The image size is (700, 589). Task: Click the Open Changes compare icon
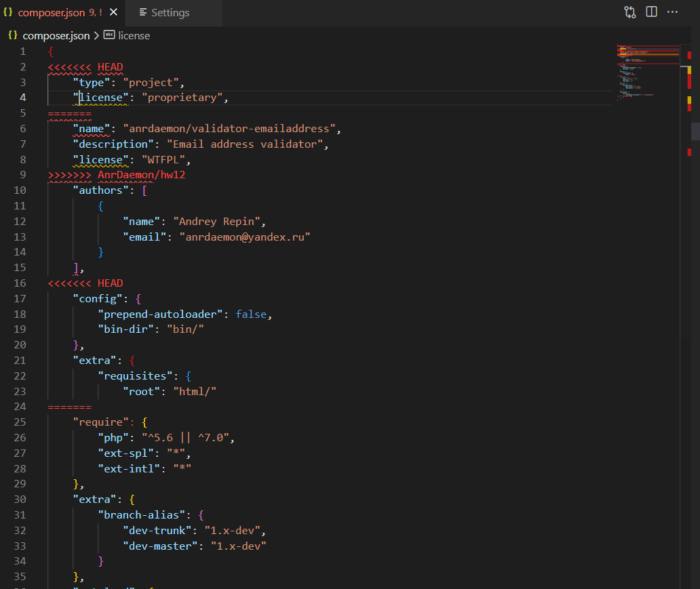pyautogui.click(x=629, y=12)
